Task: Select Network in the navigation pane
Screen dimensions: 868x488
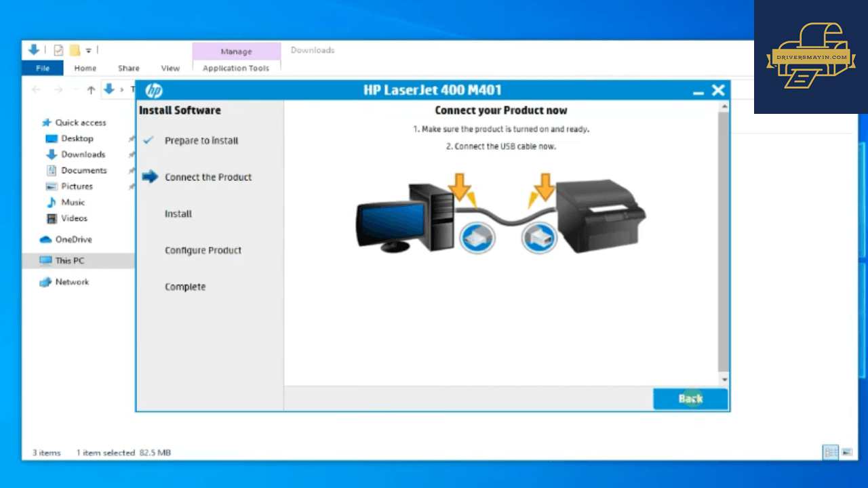Action: point(64,282)
